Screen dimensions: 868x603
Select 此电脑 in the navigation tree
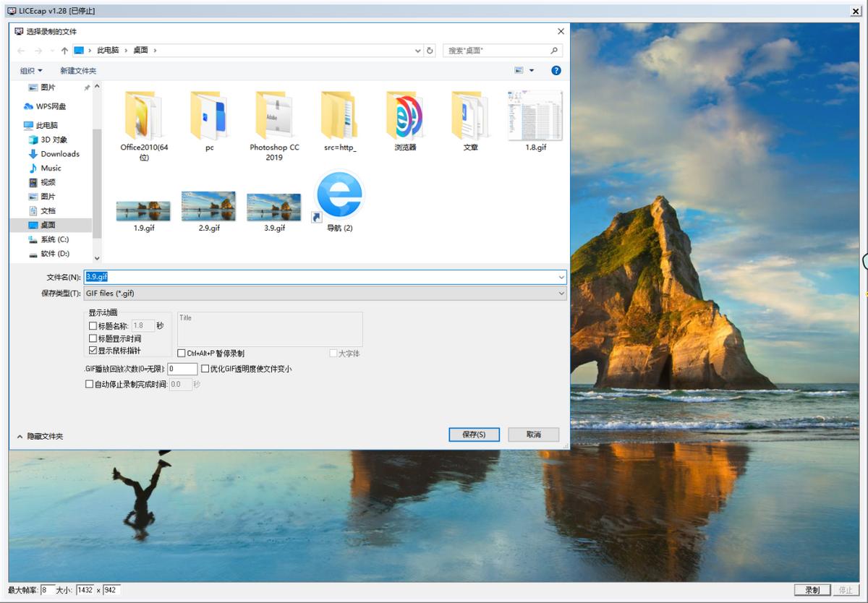pyautogui.click(x=47, y=125)
